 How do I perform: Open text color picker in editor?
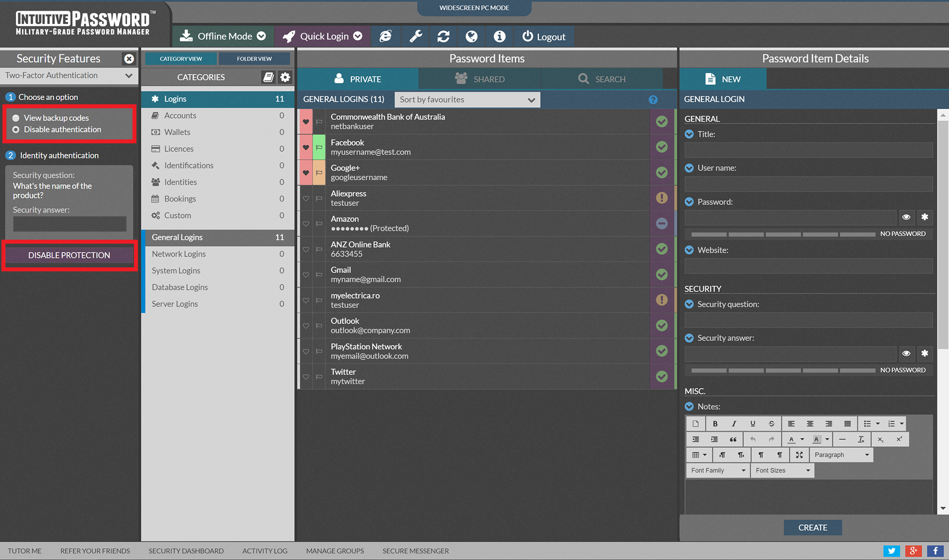[x=796, y=439]
